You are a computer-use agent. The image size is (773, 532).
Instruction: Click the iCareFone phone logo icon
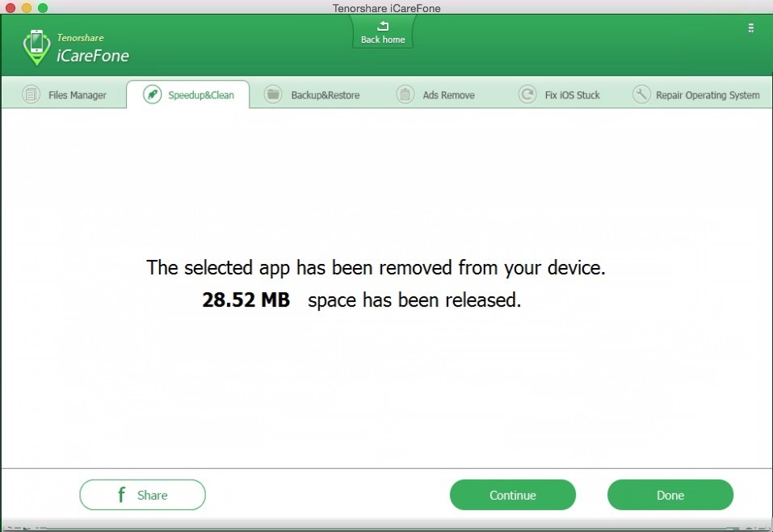coord(36,48)
